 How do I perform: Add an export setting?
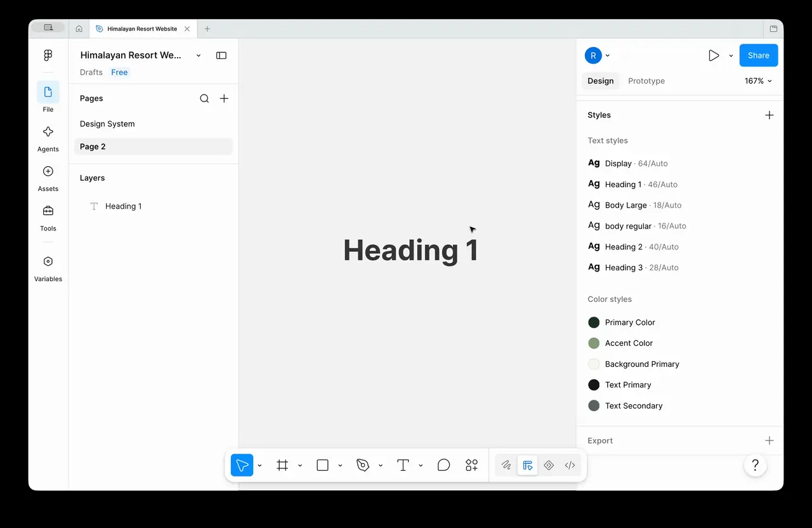click(x=769, y=440)
